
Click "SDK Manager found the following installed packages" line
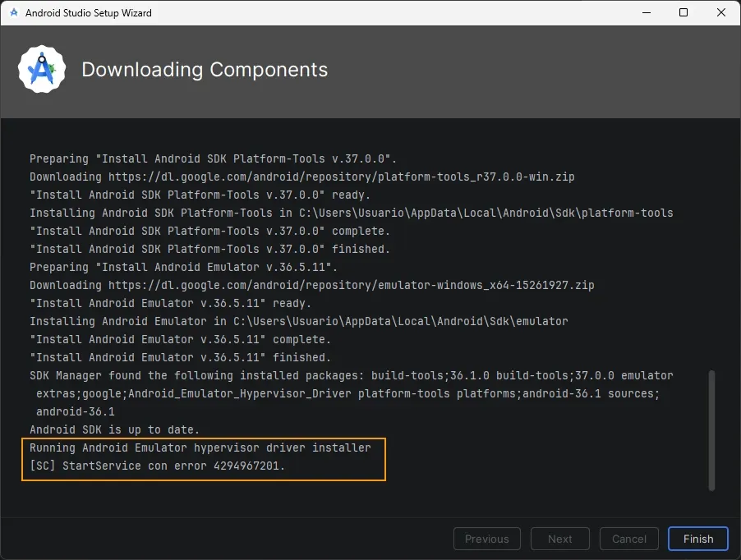click(351, 375)
